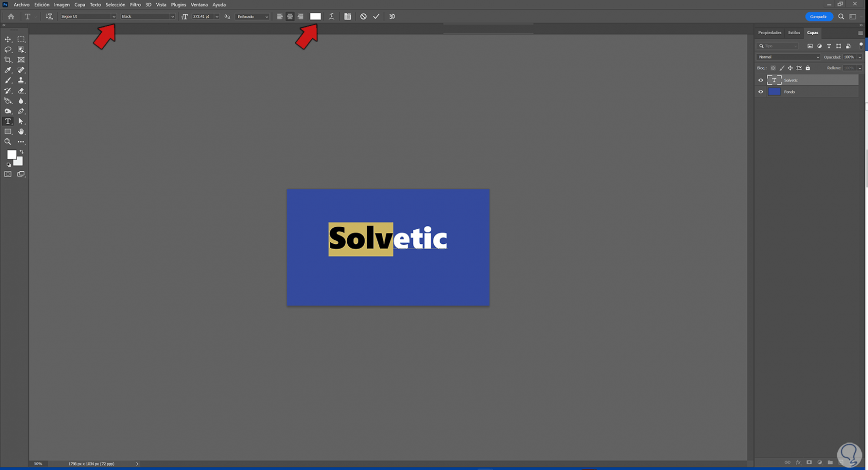Open the Tipo layer filter dropdown
Image resolution: width=868 pixels, height=470 pixels.
(778, 46)
